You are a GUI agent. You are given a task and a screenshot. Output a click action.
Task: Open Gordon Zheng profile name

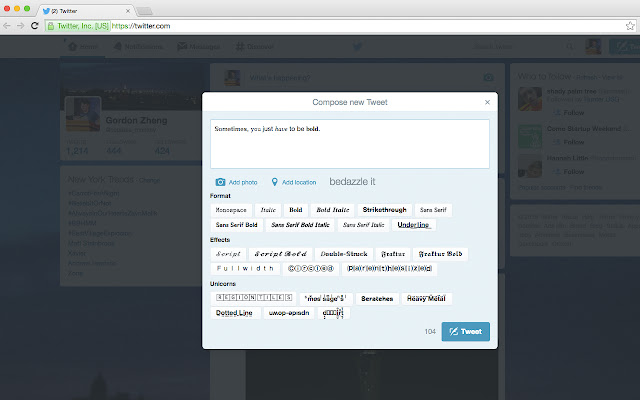136,120
